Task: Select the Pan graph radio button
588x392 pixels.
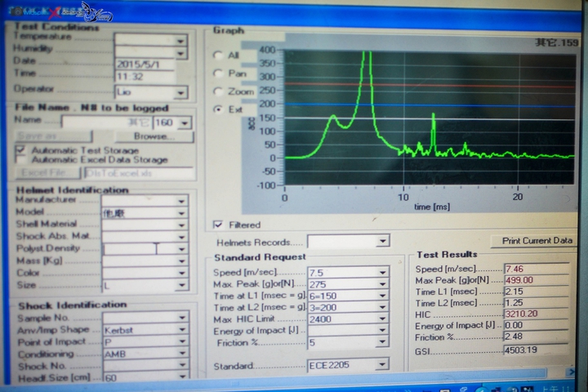Action: click(218, 73)
